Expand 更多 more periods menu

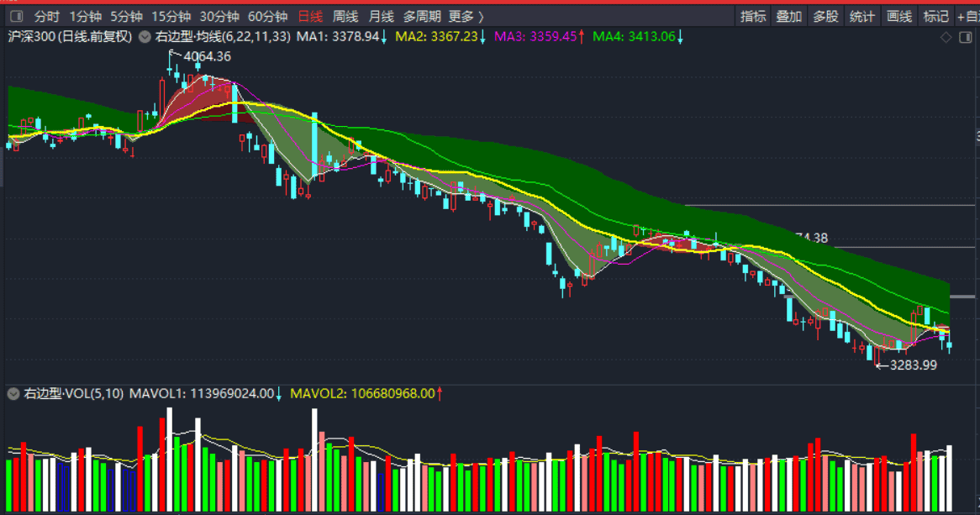(466, 16)
